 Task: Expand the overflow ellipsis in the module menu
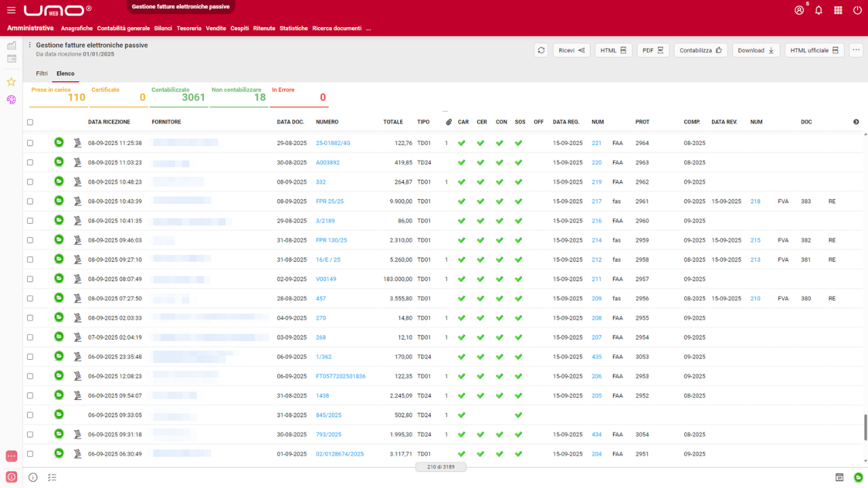pyautogui.click(x=368, y=28)
